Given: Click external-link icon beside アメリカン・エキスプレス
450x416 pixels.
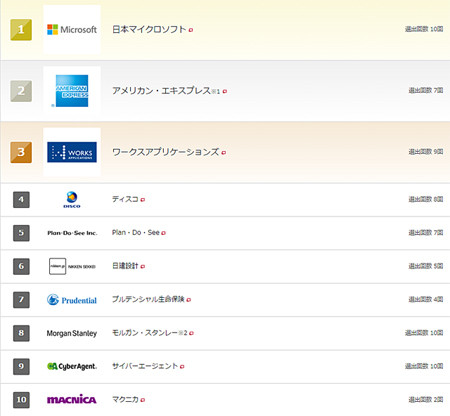Looking at the screenshot, I should (x=225, y=91).
